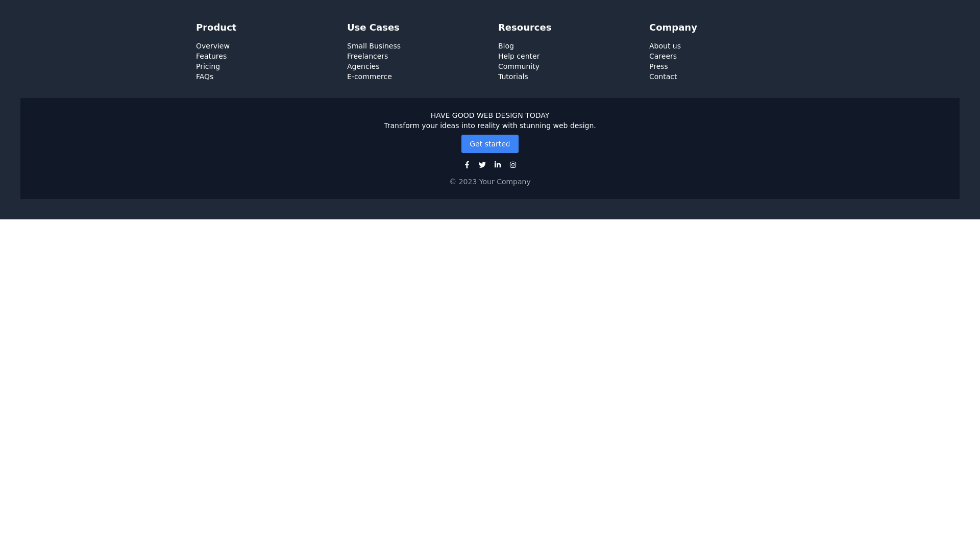The image size is (980, 551).
Task: Open the E-commerce use case link
Action: pyautogui.click(x=369, y=77)
